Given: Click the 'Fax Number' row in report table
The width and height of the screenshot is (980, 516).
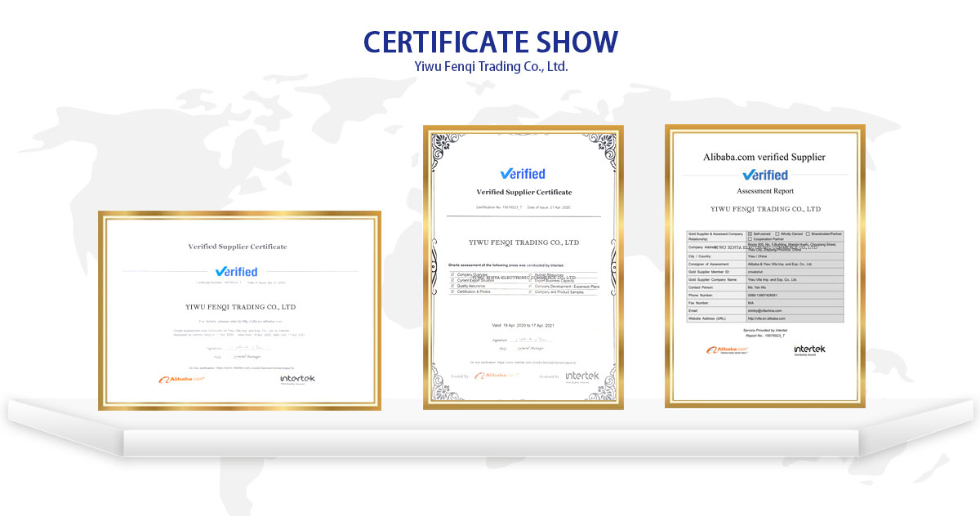Looking at the screenshot, I should pyautogui.click(x=765, y=303).
